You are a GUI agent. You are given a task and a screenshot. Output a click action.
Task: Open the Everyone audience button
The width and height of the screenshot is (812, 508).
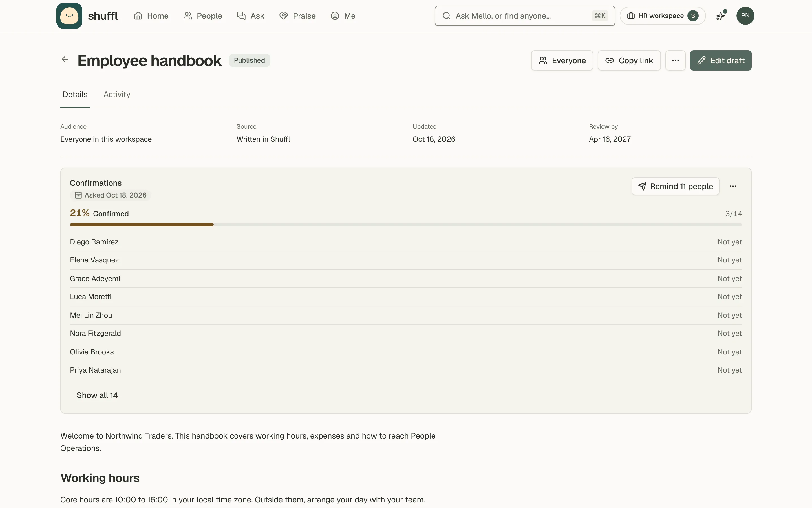point(562,60)
